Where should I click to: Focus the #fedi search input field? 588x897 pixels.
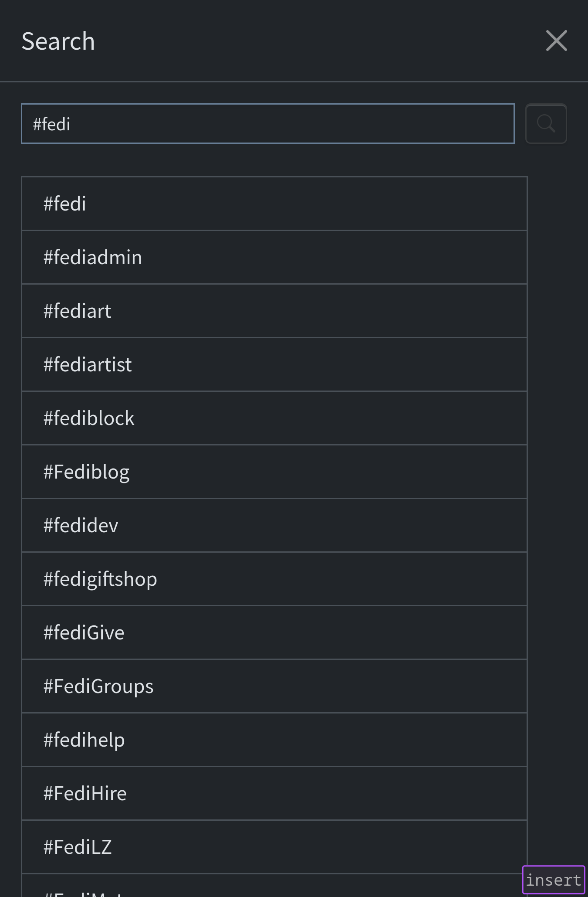[268, 124]
